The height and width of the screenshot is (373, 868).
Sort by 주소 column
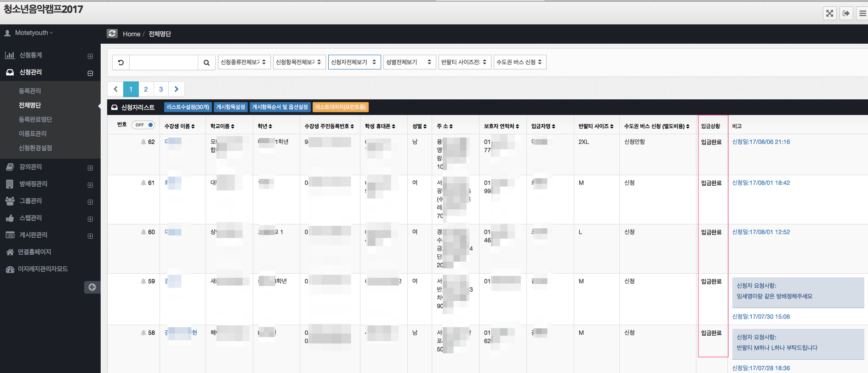[x=445, y=126]
